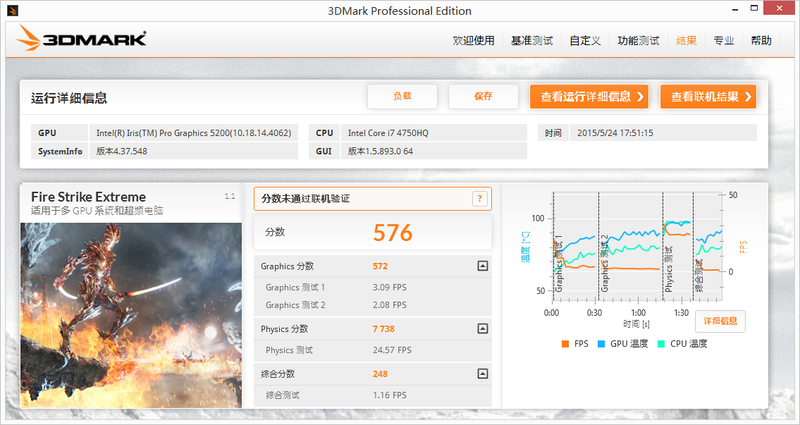
Task: Click the 详细信息 chart button
Action: [x=720, y=321]
